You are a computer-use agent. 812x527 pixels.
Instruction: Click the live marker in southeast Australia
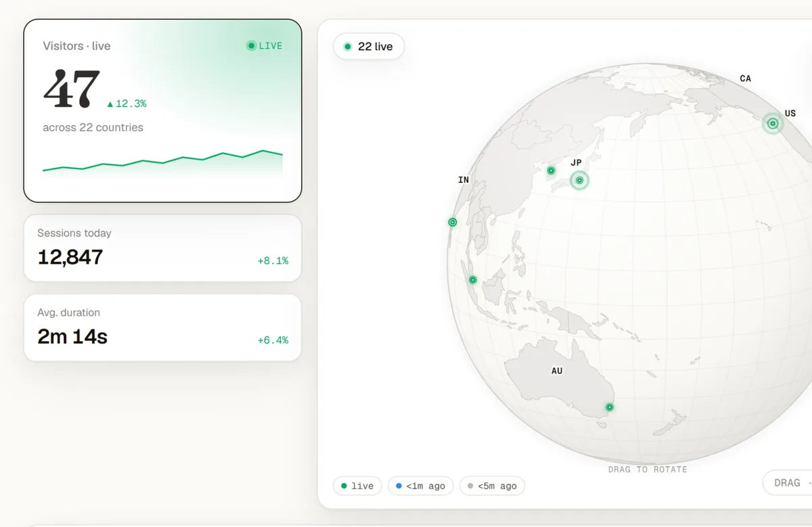click(x=610, y=407)
